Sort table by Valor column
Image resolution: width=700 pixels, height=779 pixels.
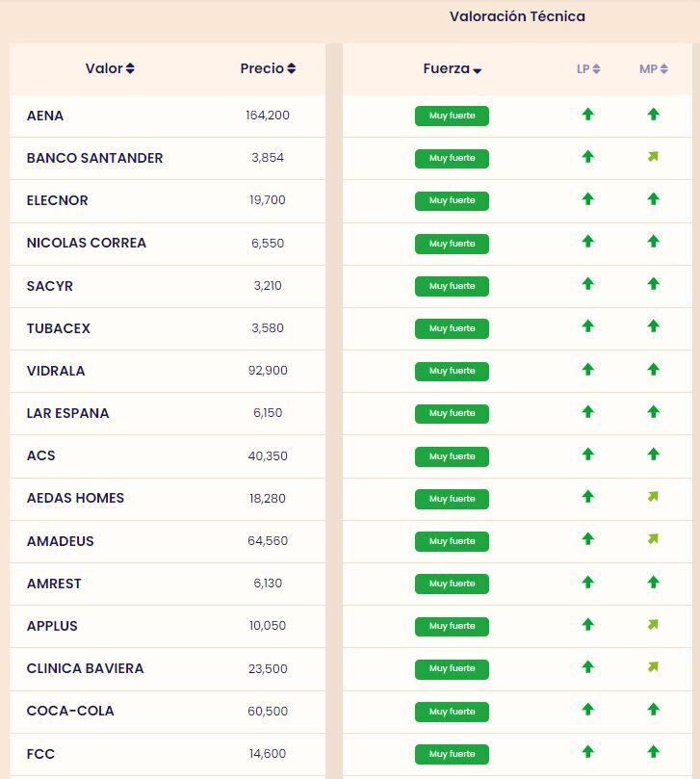[x=110, y=68]
